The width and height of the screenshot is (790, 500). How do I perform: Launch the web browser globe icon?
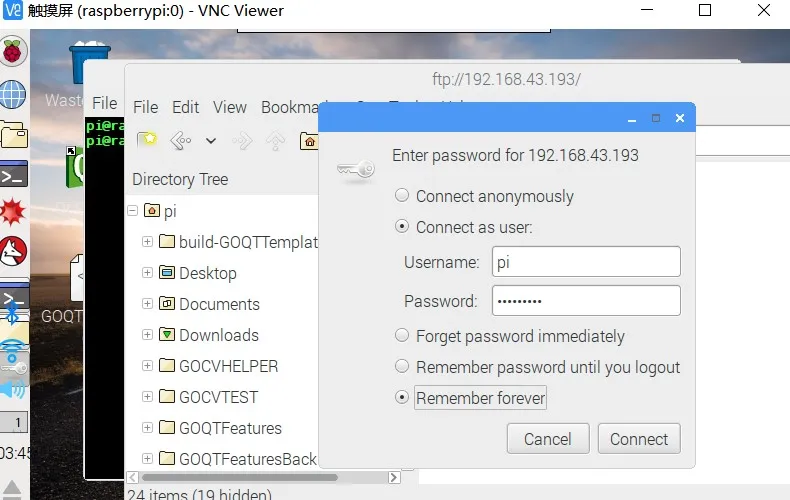(x=13, y=94)
